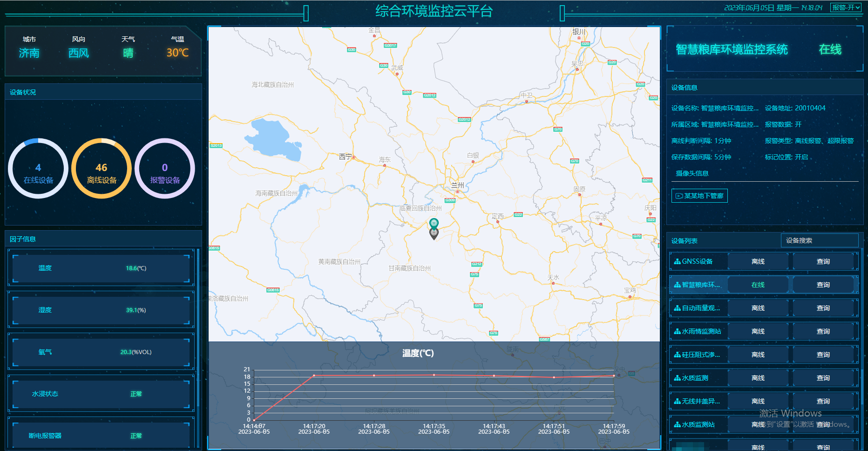Click the 水质监测 device tree icon
Screen dimensions: 868x451
tap(677, 378)
